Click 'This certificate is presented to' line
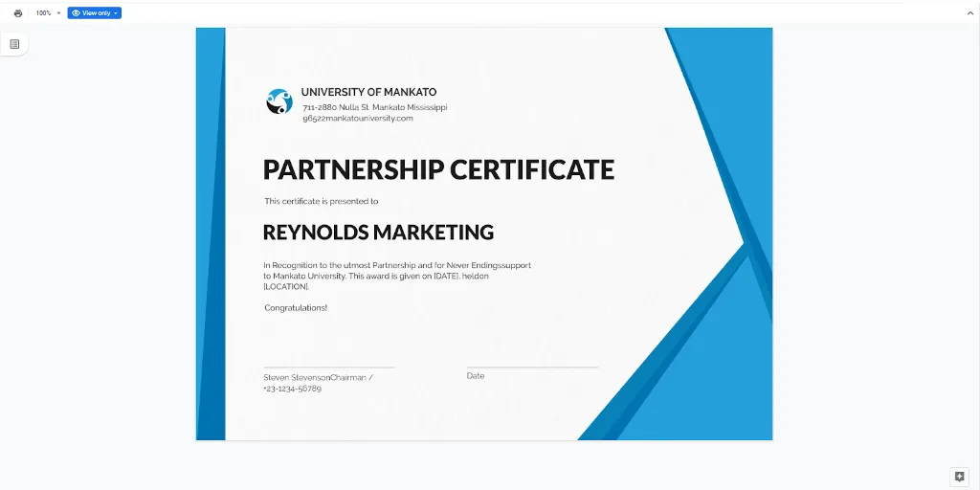The height and width of the screenshot is (490, 980). coord(322,201)
